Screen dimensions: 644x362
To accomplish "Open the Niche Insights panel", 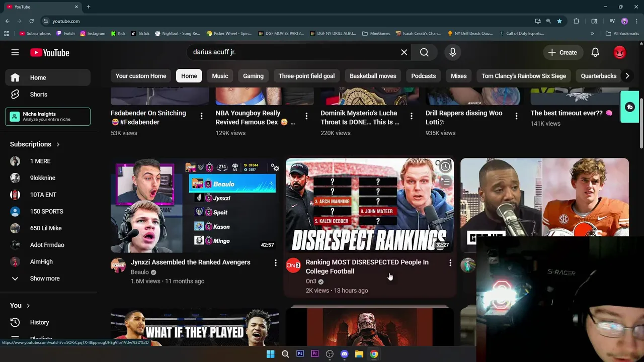I will pos(48,117).
